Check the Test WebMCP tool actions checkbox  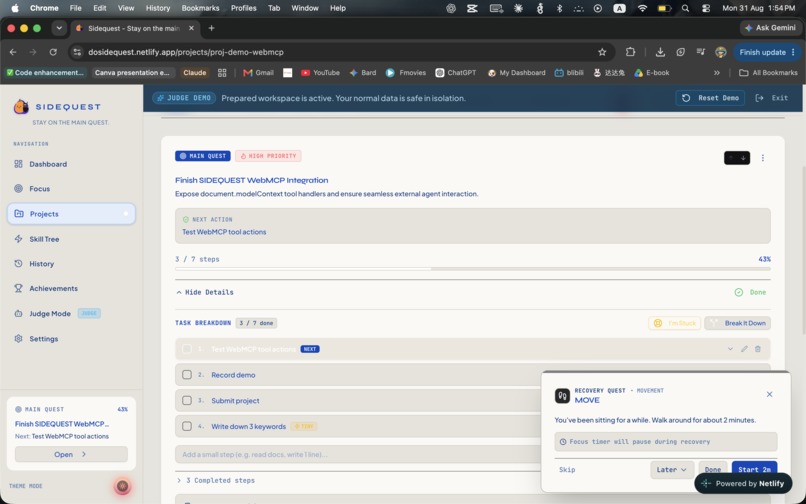(187, 349)
